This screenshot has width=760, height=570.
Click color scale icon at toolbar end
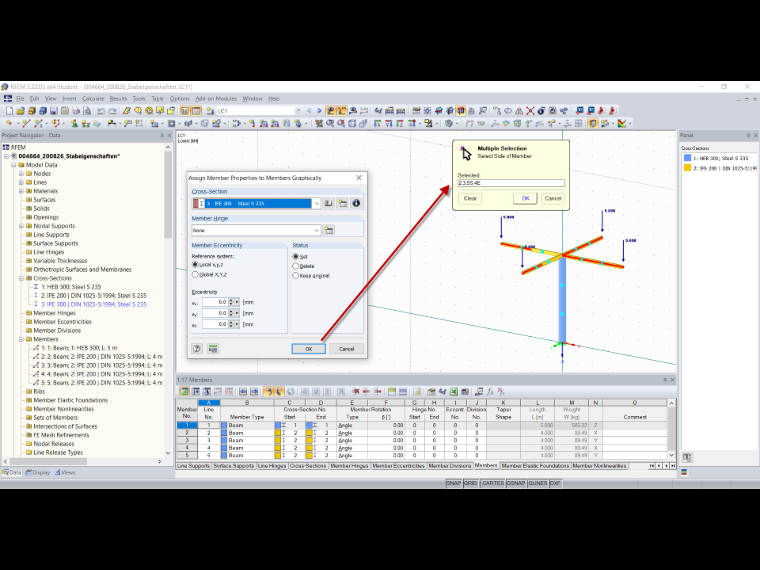click(x=622, y=124)
